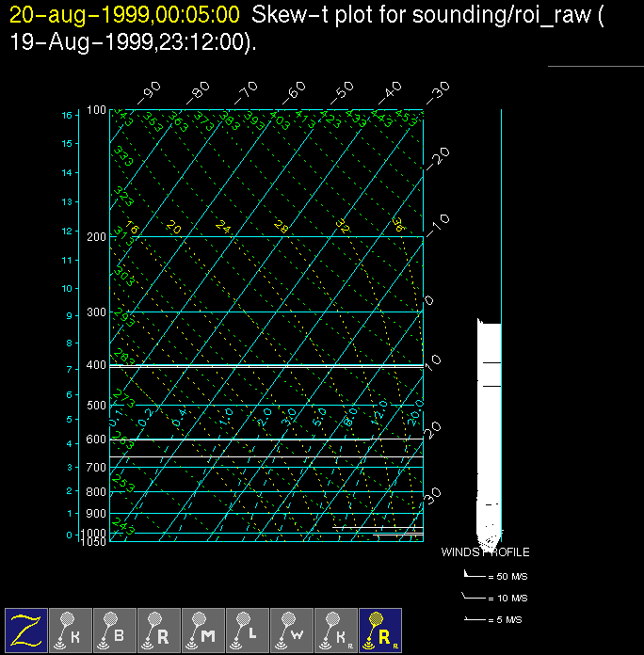Click the 1050 pressure label at bottom
The width and height of the screenshot is (644, 655).
(x=93, y=542)
